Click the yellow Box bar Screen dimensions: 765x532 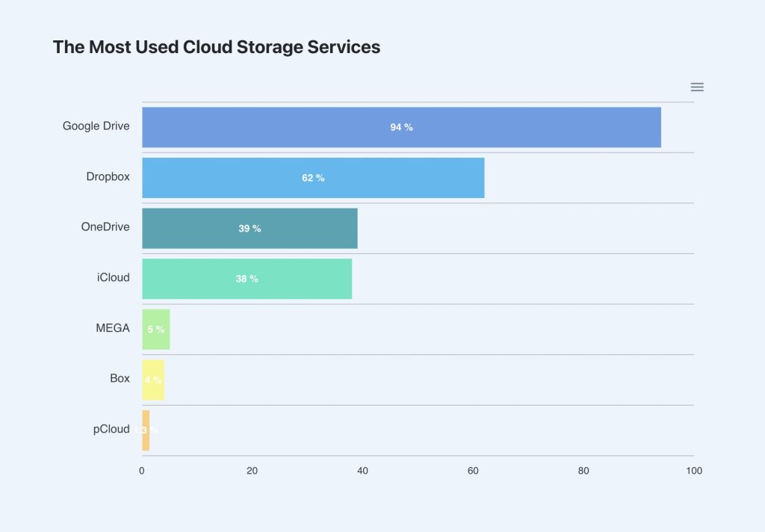point(153,380)
